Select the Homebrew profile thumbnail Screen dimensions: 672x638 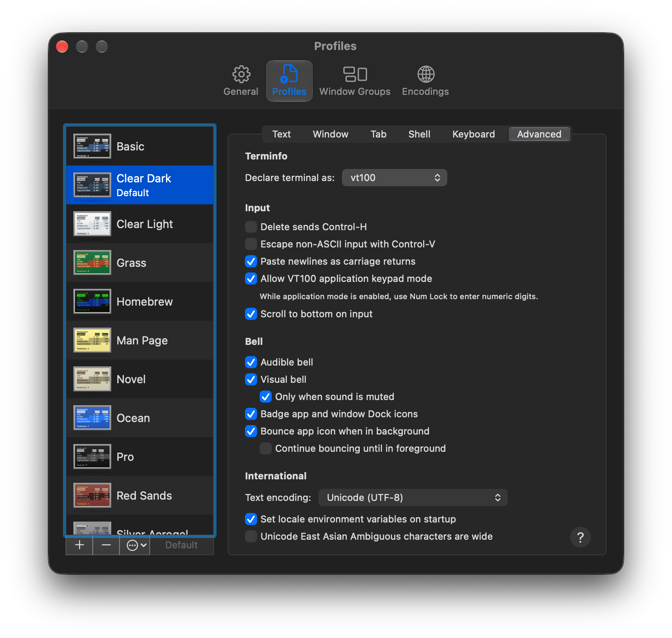92,301
